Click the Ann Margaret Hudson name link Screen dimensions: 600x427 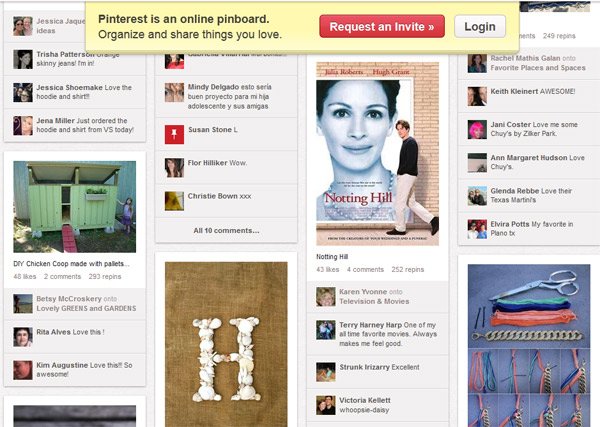(529, 158)
